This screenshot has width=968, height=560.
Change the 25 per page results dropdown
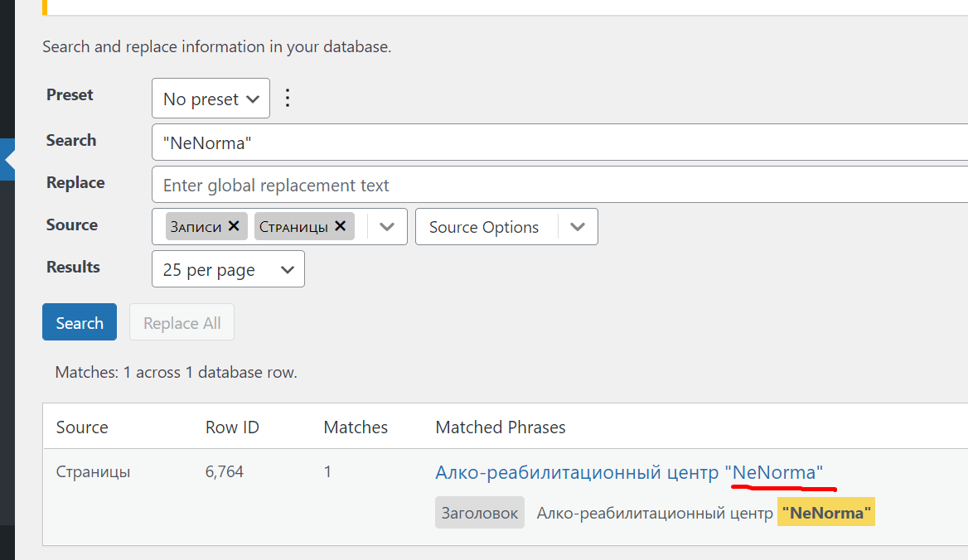[x=228, y=269]
